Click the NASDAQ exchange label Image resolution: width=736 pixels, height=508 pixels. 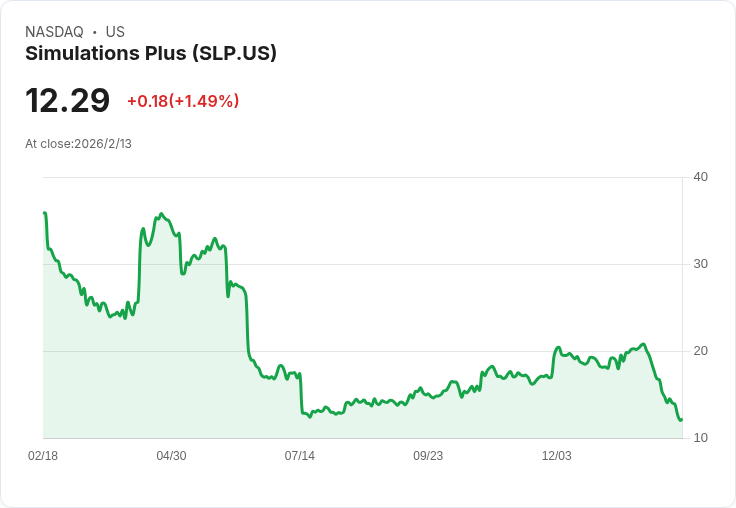coord(54,32)
